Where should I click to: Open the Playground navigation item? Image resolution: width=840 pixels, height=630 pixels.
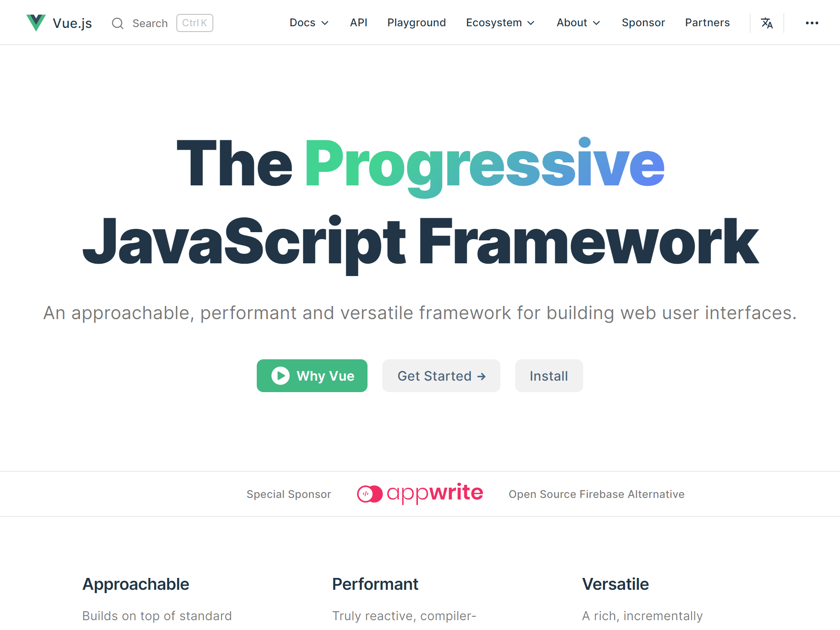(416, 23)
